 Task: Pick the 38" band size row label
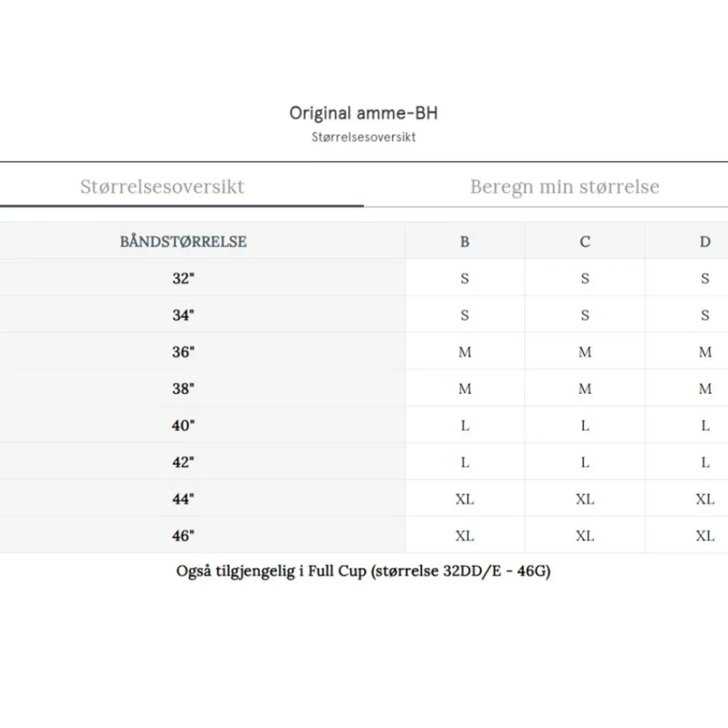(x=183, y=389)
